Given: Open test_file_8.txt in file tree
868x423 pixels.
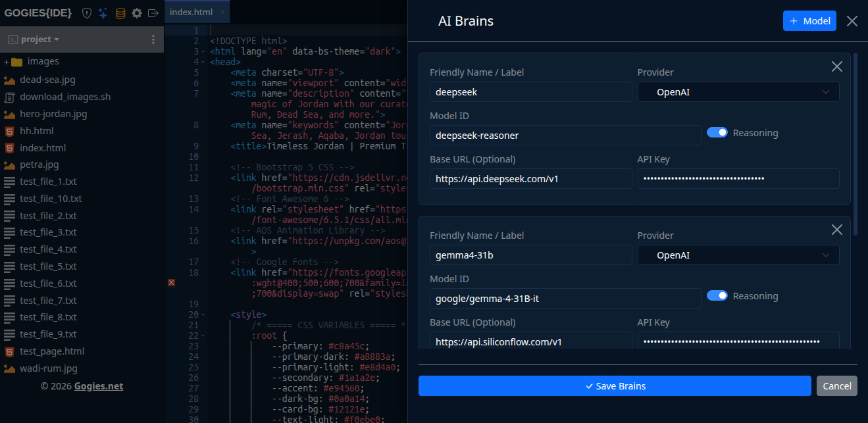Looking at the screenshot, I should [49, 318].
